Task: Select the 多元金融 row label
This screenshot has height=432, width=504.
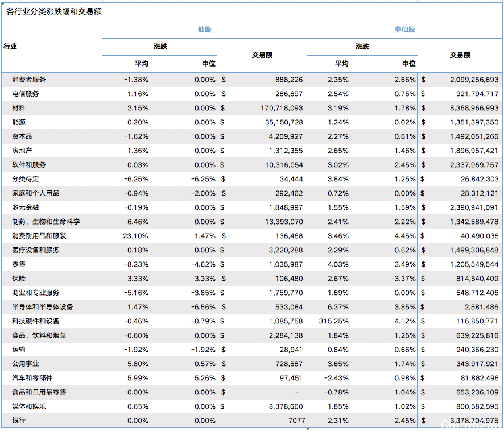Action: pos(26,207)
